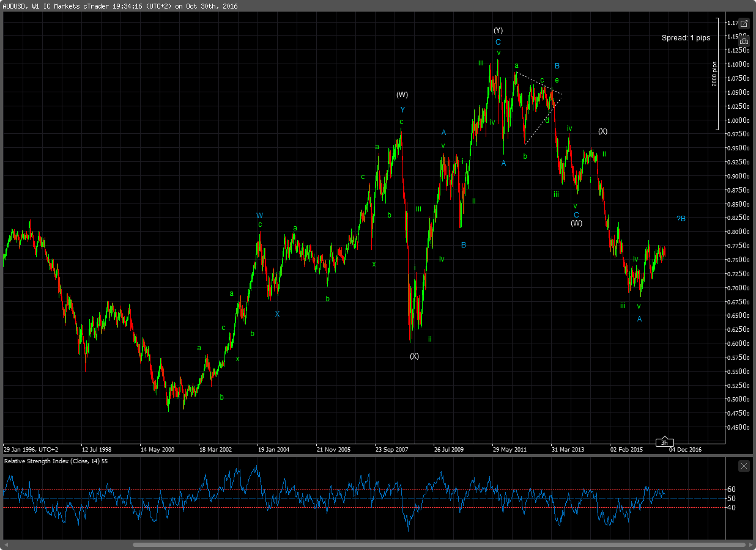Click the 0.45000 price axis label
The width and height of the screenshot is (756, 550).
[738, 428]
